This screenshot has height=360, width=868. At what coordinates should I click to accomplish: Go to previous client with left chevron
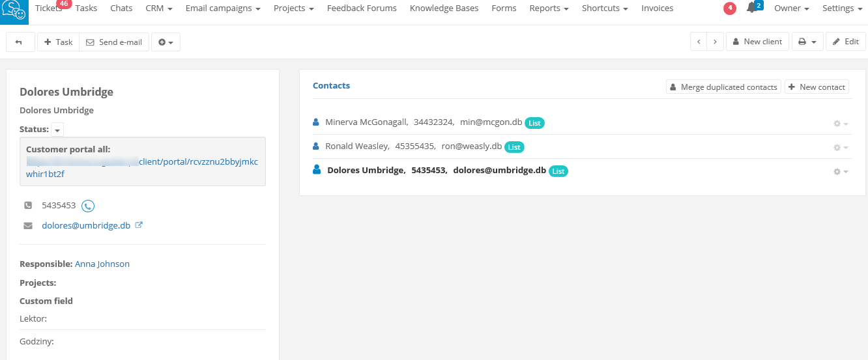[699, 42]
